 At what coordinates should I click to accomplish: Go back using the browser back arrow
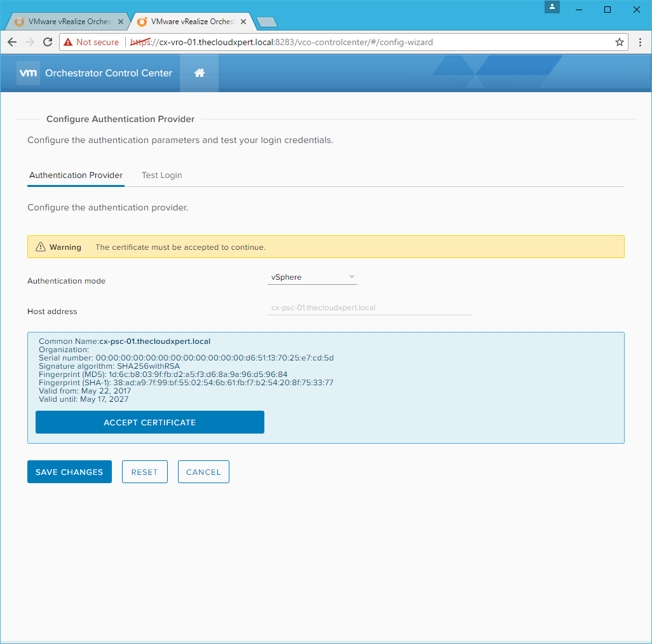(x=12, y=42)
